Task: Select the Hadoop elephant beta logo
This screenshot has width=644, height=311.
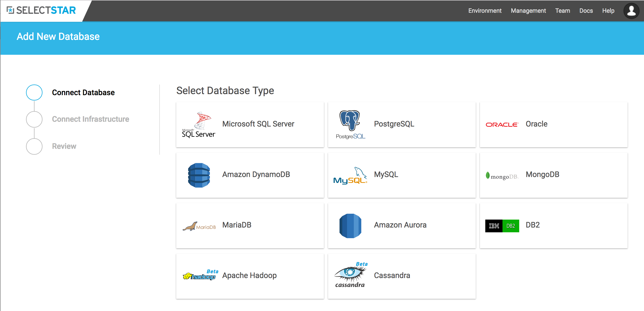Action: point(200,276)
